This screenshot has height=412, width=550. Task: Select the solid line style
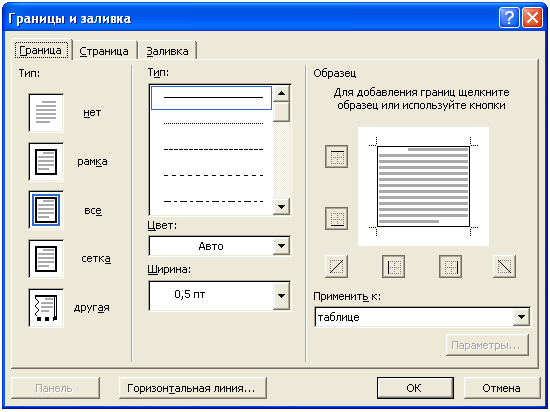click(212, 98)
